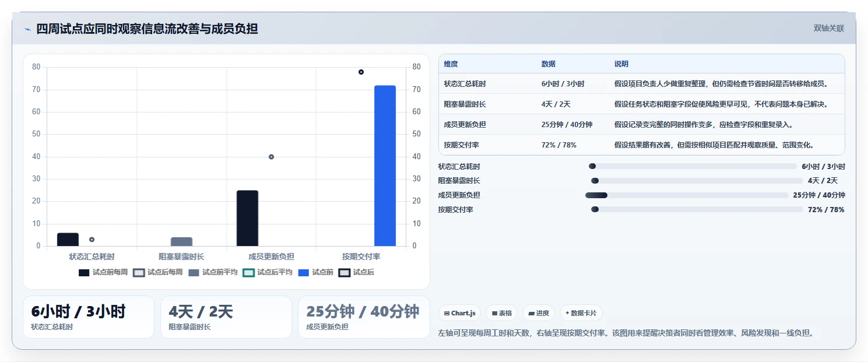Click the 双轴关联 tag in the header

[x=828, y=28]
